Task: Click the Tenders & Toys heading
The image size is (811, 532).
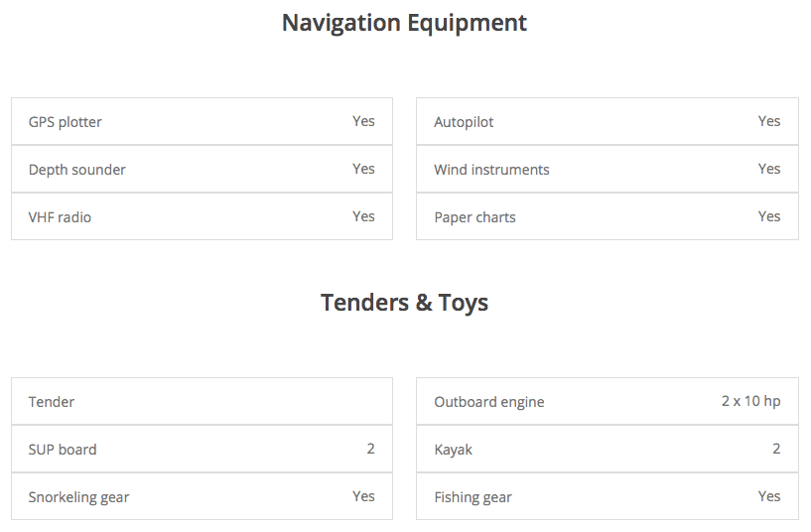Action: click(x=404, y=303)
